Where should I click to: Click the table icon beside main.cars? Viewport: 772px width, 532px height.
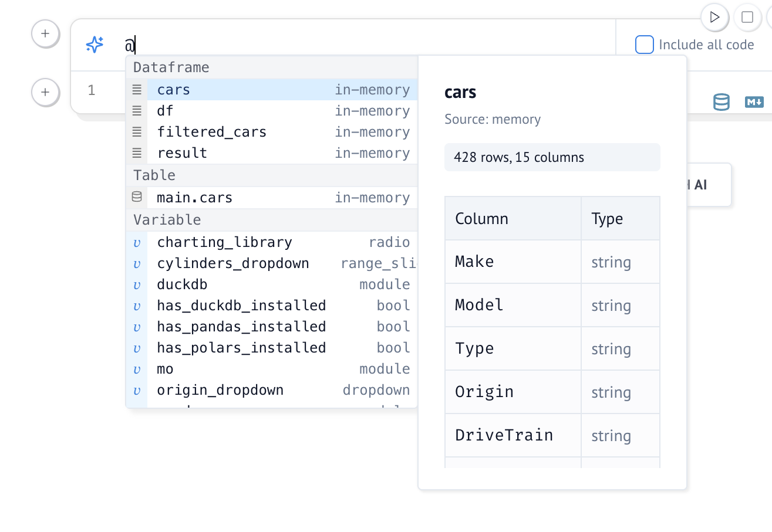(137, 198)
